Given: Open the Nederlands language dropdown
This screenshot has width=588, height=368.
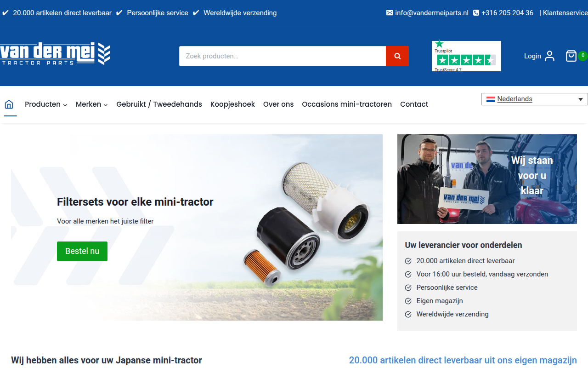Looking at the screenshot, I should pyautogui.click(x=535, y=99).
